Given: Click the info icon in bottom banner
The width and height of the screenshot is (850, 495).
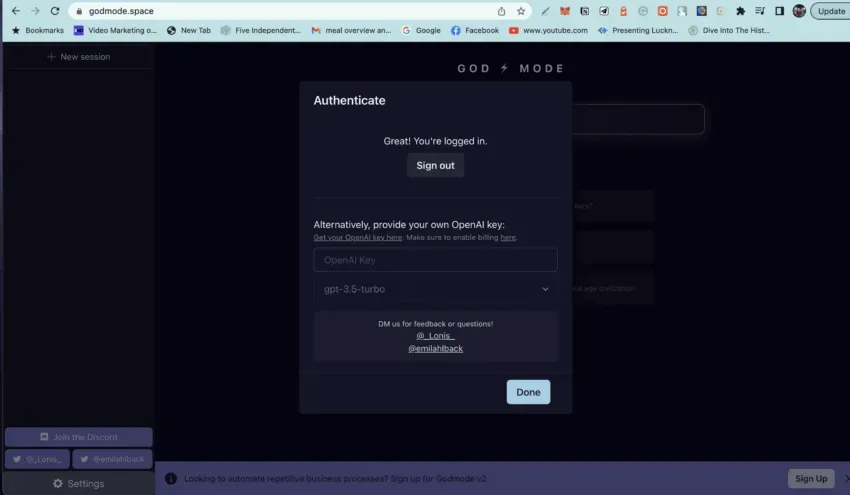Looking at the screenshot, I should (x=171, y=478).
